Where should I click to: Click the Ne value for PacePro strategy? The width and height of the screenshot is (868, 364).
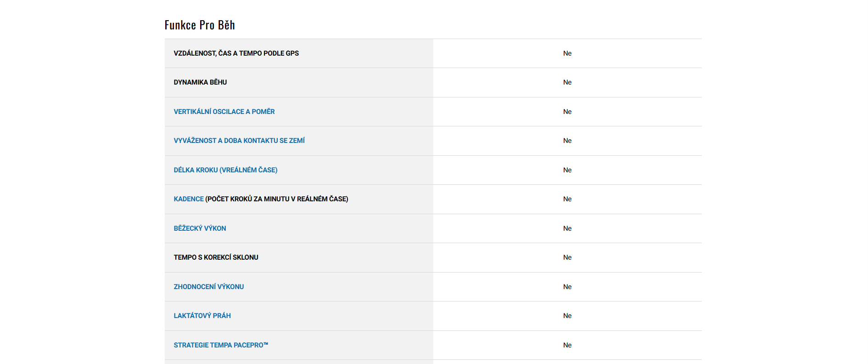(567, 345)
